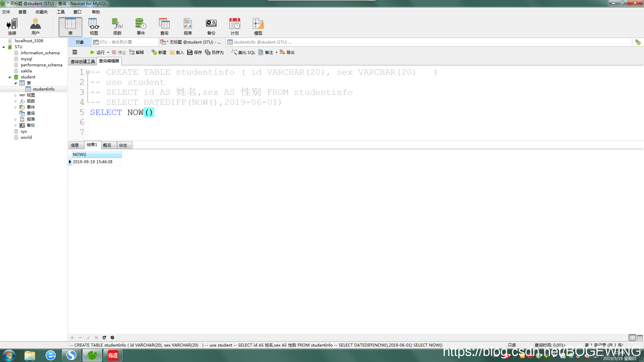Click the User (用户) icon
This screenshot has height=362, width=644.
(x=36, y=26)
